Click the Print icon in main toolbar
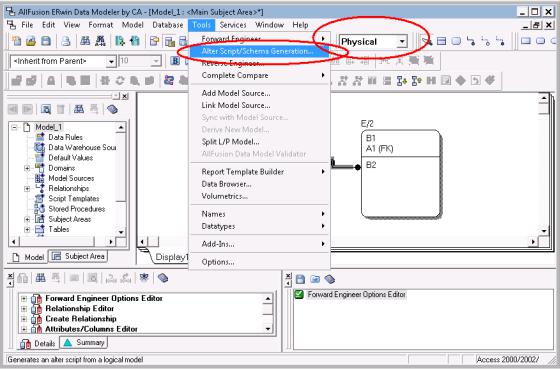 pyautogui.click(x=66, y=41)
